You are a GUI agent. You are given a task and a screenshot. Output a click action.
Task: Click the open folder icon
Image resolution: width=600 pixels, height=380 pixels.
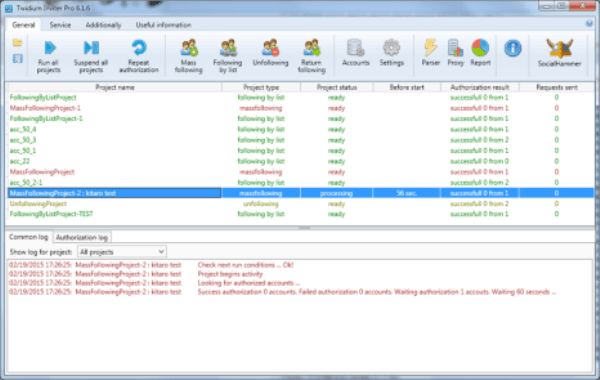(18, 42)
